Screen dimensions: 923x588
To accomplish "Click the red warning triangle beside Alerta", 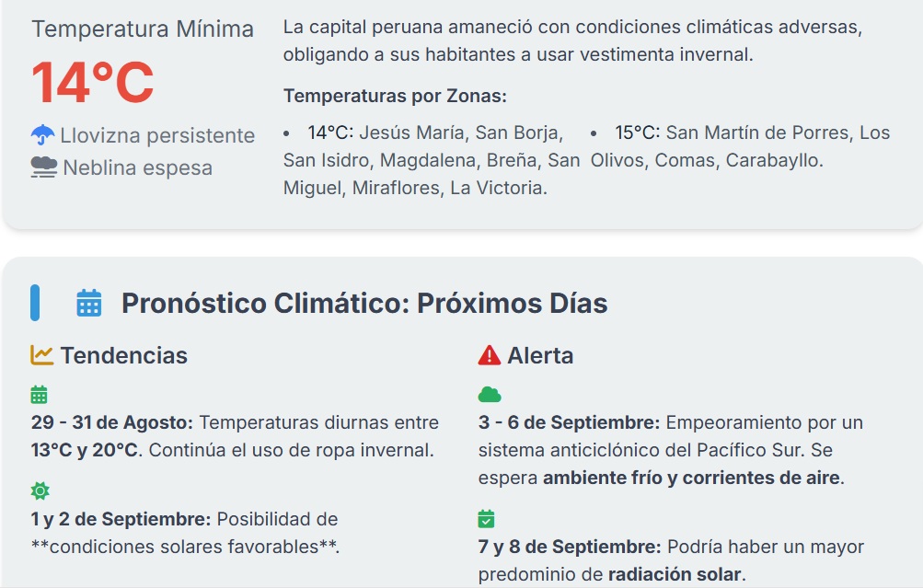I will click(490, 355).
